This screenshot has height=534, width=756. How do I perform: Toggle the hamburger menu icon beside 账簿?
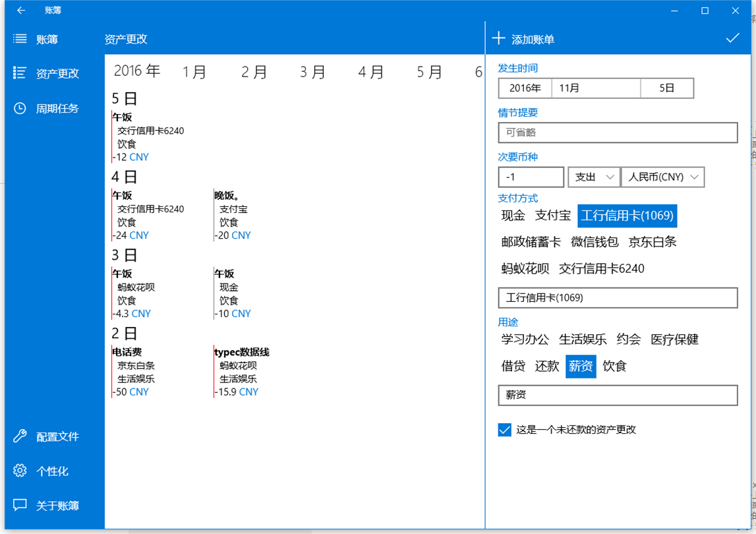pyautogui.click(x=20, y=39)
